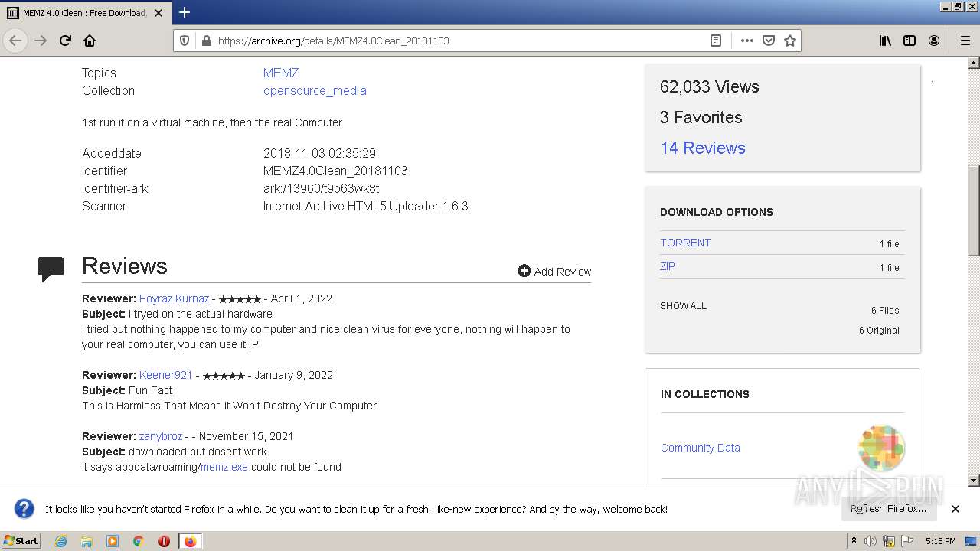Image resolution: width=980 pixels, height=551 pixels.
Task: Click the Reviews speech bubble icon
Action: [51, 269]
